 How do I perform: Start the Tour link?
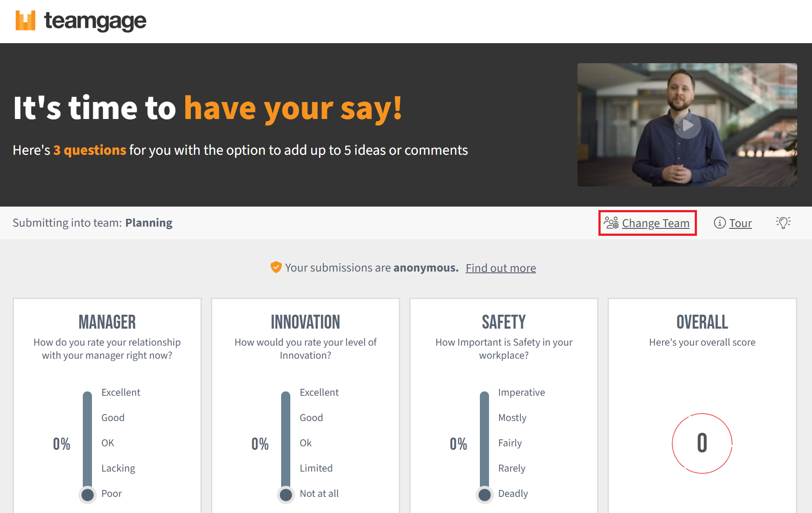pyautogui.click(x=740, y=223)
